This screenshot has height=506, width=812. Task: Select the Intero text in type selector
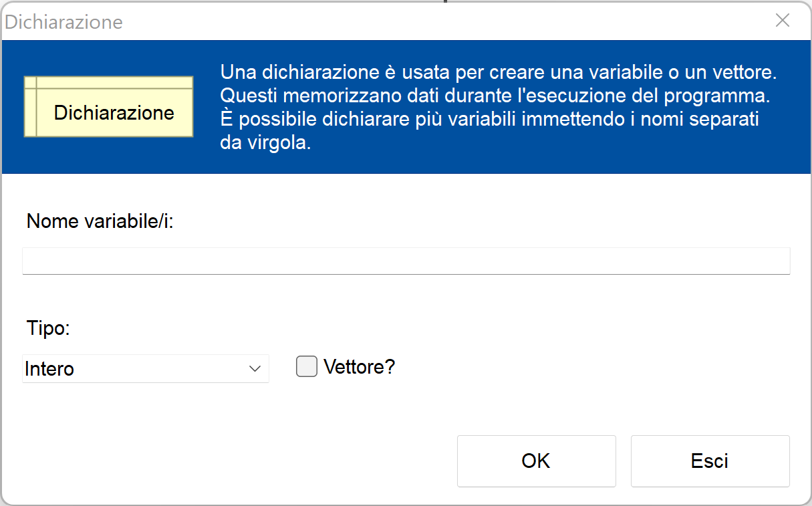point(50,369)
